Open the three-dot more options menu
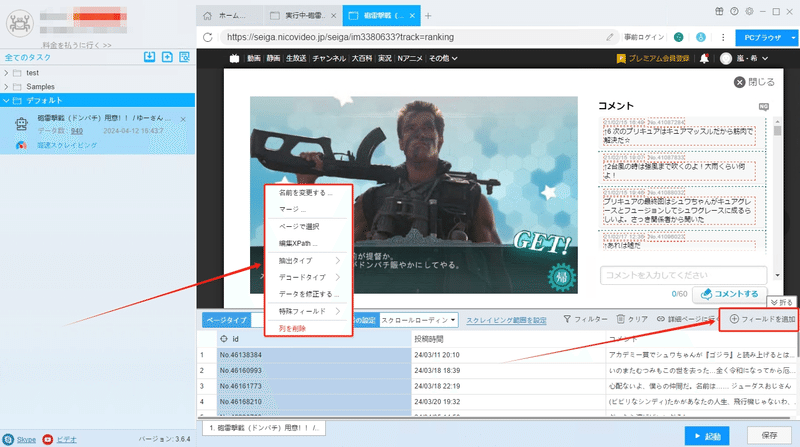The height and width of the screenshot is (447, 800). [x=723, y=37]
